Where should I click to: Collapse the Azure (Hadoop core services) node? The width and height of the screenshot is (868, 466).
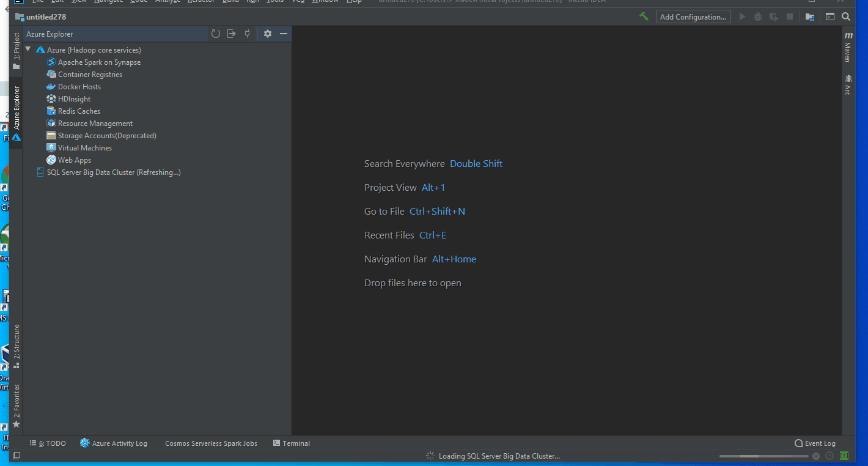pyautogui.click(x=28, y=50)
